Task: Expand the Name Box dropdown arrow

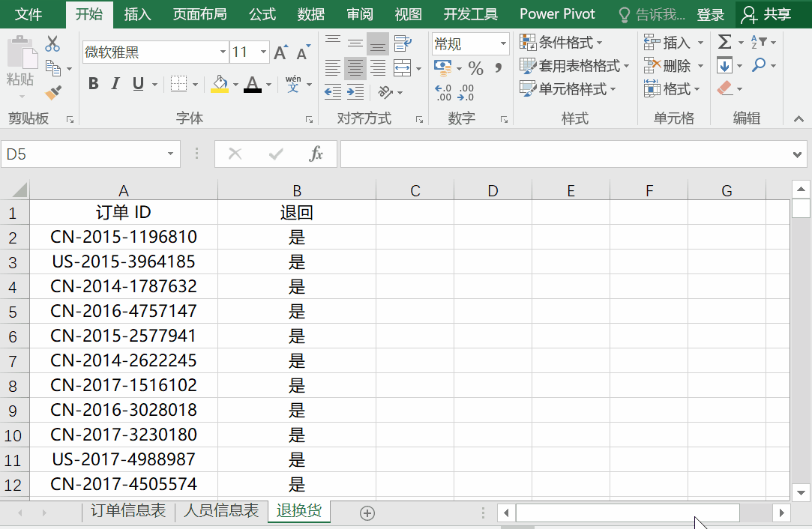Action: pos(170,154)
